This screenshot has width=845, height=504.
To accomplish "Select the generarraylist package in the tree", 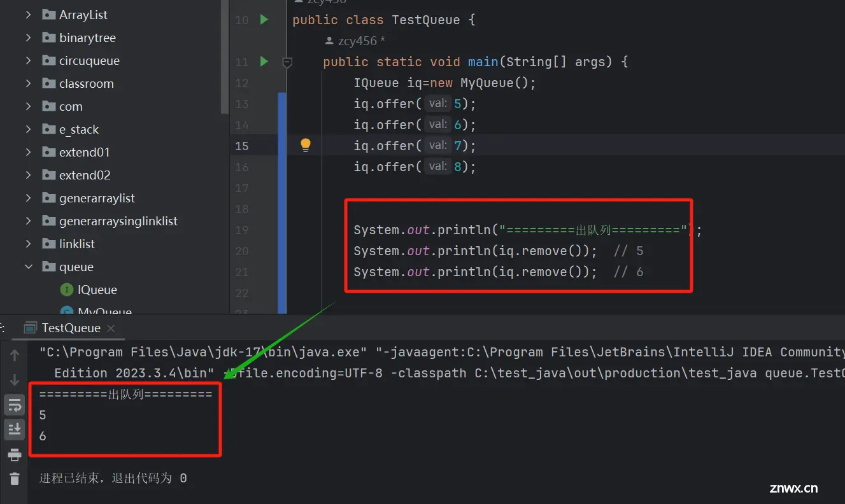I will pos(97,198).
